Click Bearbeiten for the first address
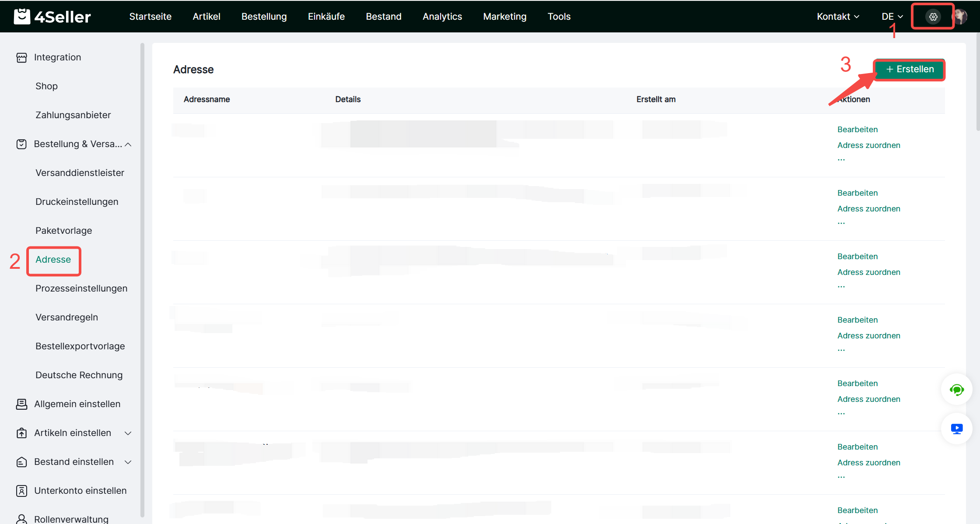Viewport: 980px width, 524px height. click(x=857, y=130)
